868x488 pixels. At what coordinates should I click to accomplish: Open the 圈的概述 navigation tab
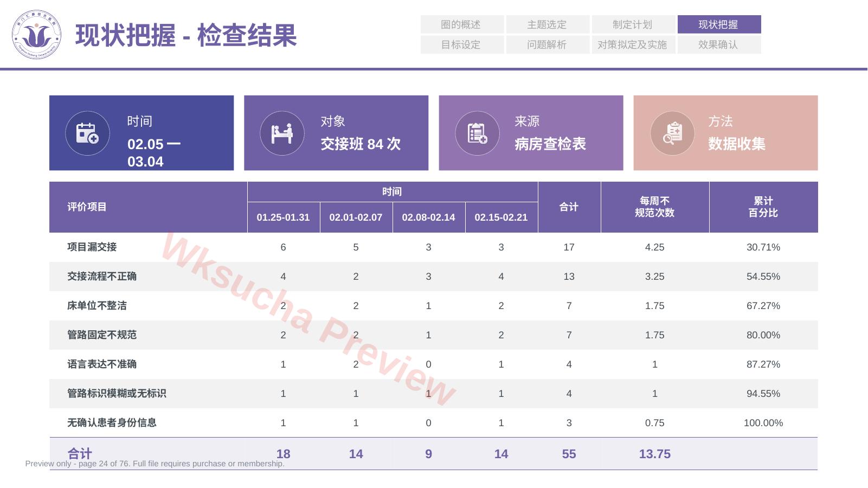(x=462, y=24)
